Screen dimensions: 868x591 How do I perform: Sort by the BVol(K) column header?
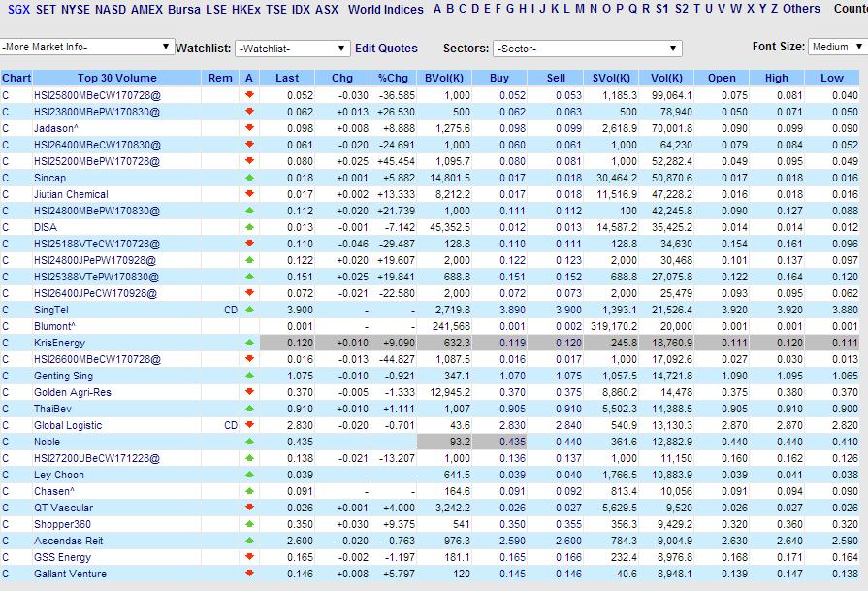pyautogui.click(x=444, y=78)
